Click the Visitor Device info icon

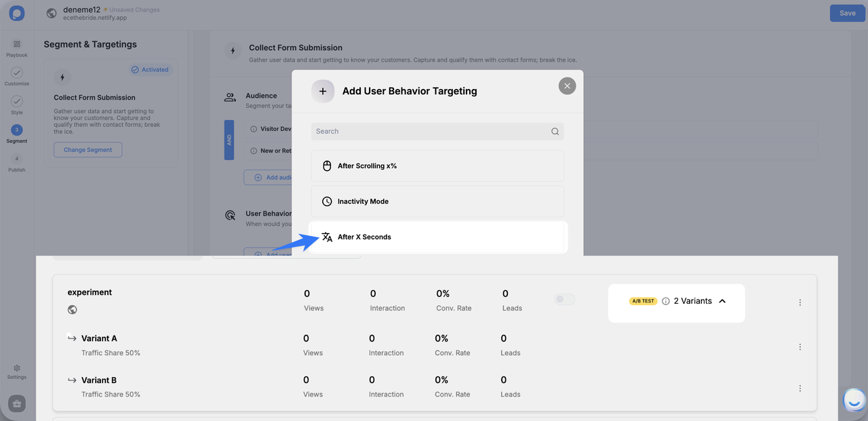click(254, 129)
